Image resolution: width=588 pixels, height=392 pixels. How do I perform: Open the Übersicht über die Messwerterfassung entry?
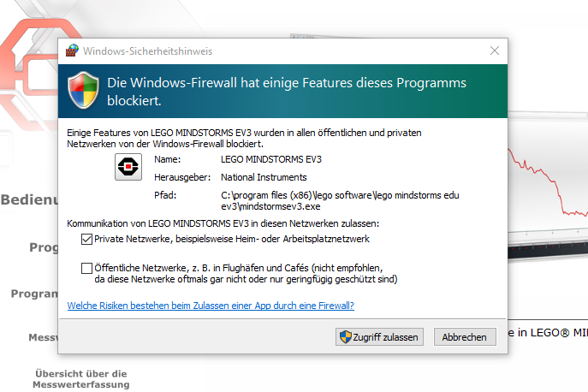coord(80,378)
